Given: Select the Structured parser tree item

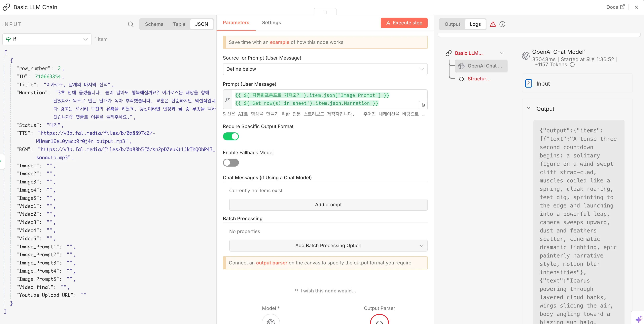Looking at the screenshot, I should click(479, 79).
